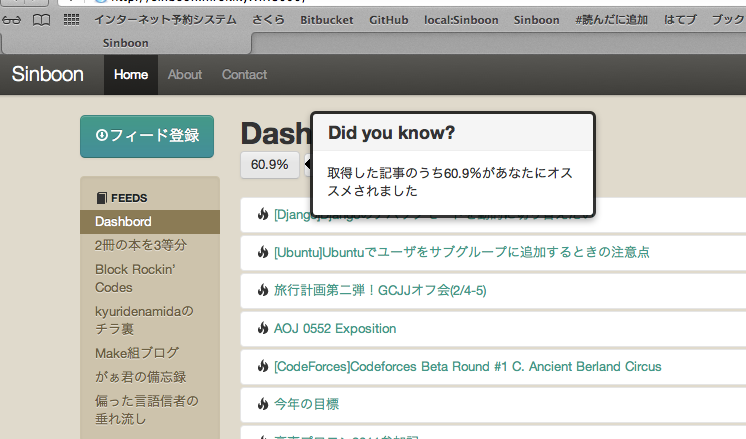
Task: Select kyuridenamidaのチラ裏 feed
Action: click(144, 320)
